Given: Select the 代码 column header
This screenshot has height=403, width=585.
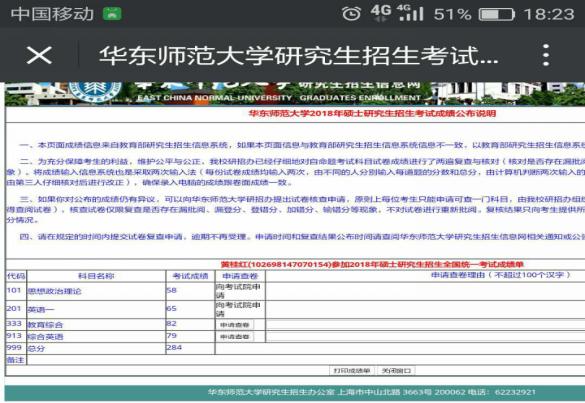Looking at the screenshot, I should point(16,276).
